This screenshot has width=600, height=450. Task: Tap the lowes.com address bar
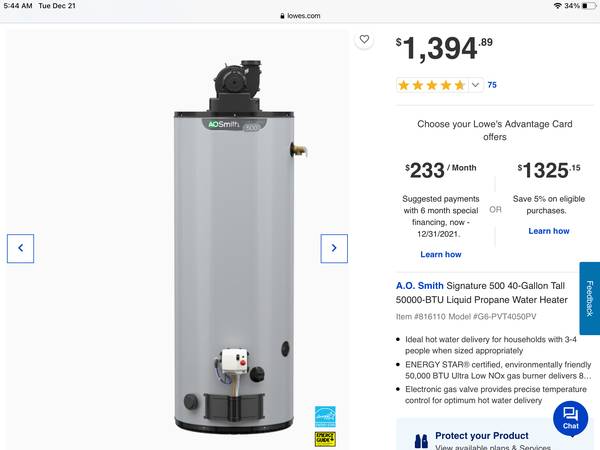click(300, 16)
